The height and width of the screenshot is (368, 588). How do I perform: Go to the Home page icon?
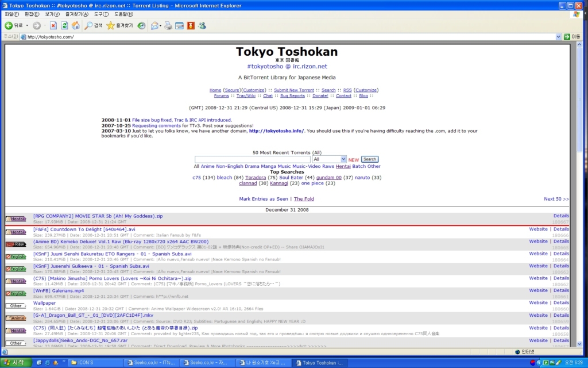click(76, 25)
